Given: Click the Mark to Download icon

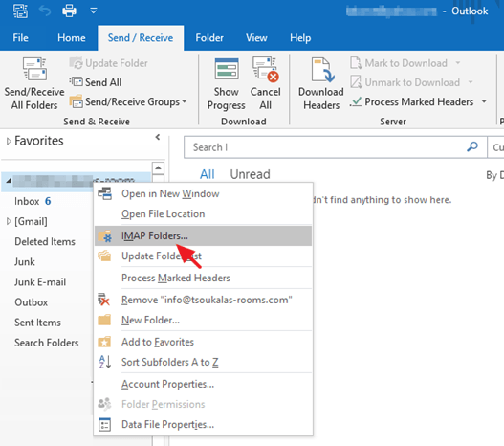Looking at the screenshot, I should (x=356, y=63).
